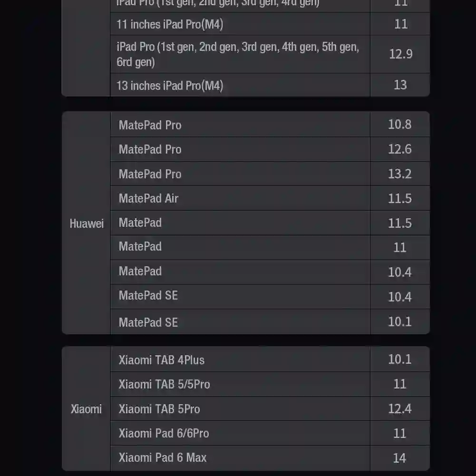Select the MatePad row sized 11
Image resolution: width=476 pixels, height=476 pixels.
[270, 247]
